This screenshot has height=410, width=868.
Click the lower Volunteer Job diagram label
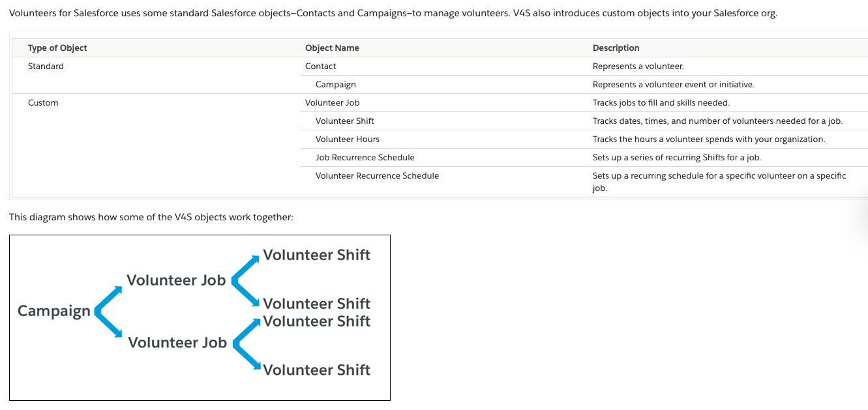(x=177, y=342)
